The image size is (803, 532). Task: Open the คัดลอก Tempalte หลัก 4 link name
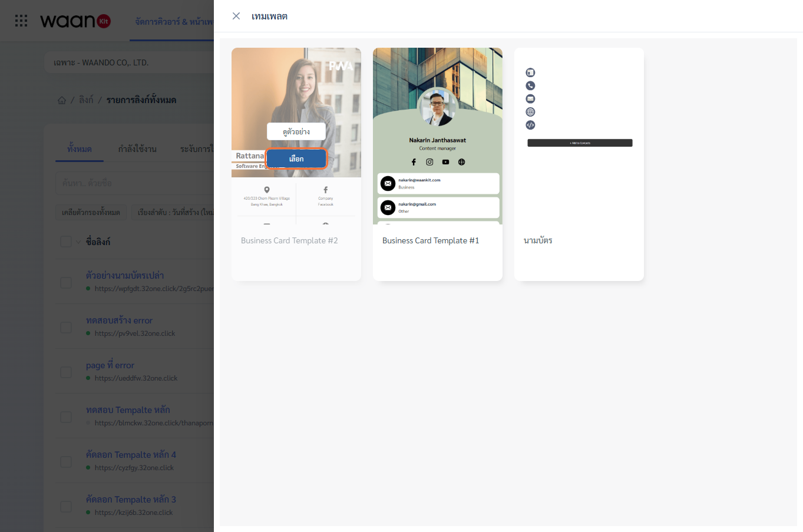(x=131, y=455)
